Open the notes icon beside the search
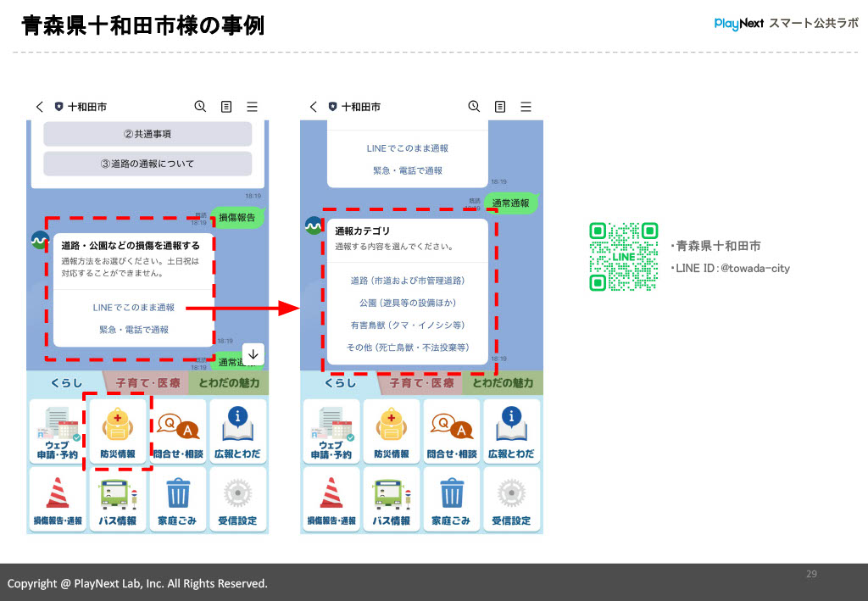Viewport: 868px width, 601px height. coord(225,106)
